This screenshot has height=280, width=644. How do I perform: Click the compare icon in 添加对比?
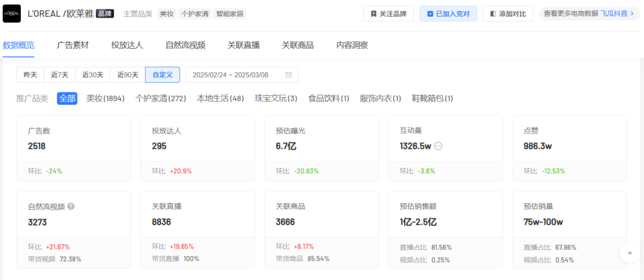pos(493,14)
